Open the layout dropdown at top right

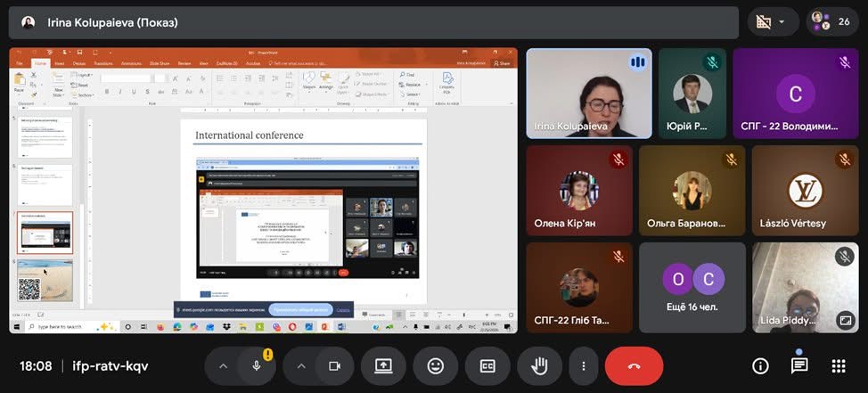point(773,22)
